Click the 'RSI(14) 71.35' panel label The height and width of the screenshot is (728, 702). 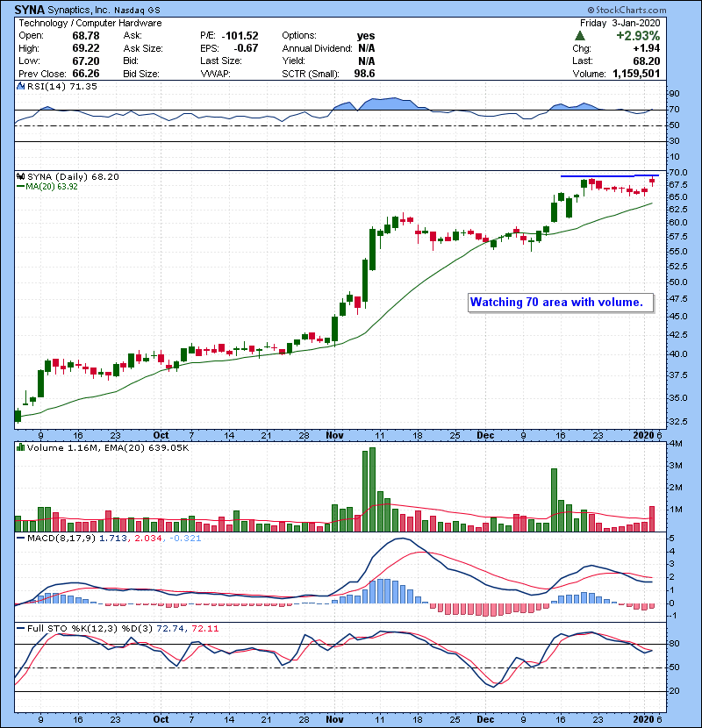62,86
